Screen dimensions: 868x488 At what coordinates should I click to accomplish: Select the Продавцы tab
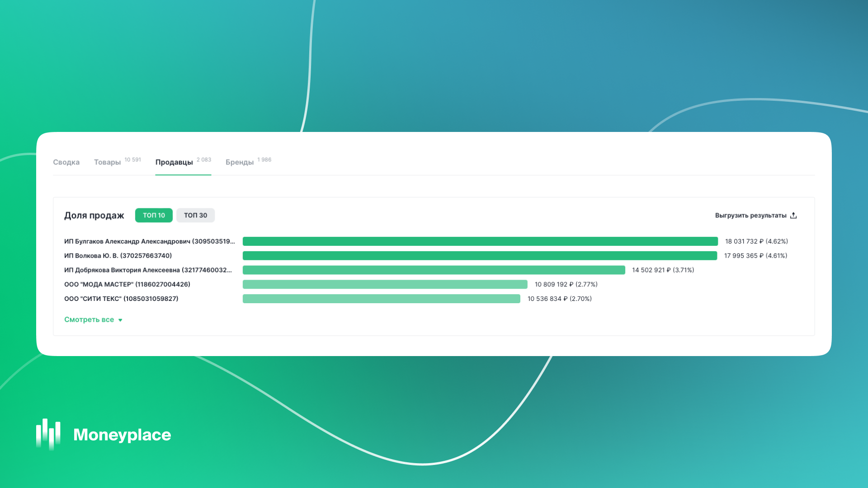click(x=174, y=162)
